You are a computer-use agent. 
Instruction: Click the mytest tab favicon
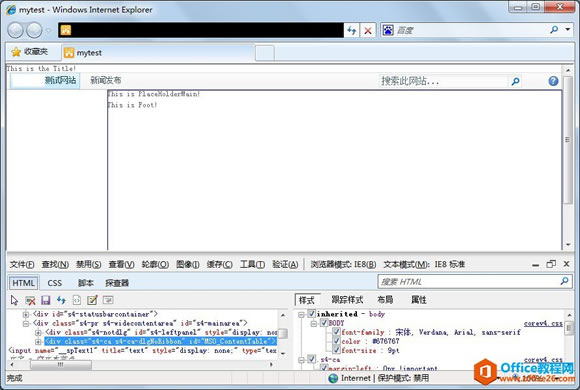69,53
